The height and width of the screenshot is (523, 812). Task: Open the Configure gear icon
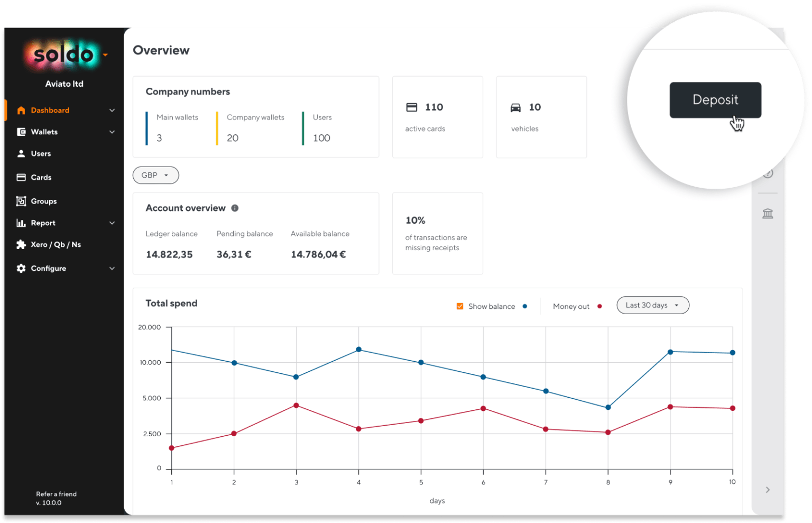click(x=21, y=268)
